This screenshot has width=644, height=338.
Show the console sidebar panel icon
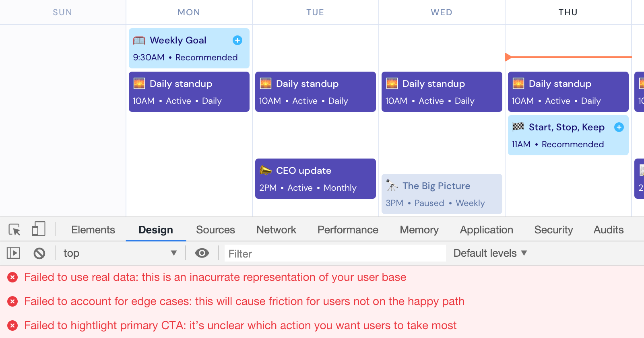pyautogui.click(x=13, y=253)
